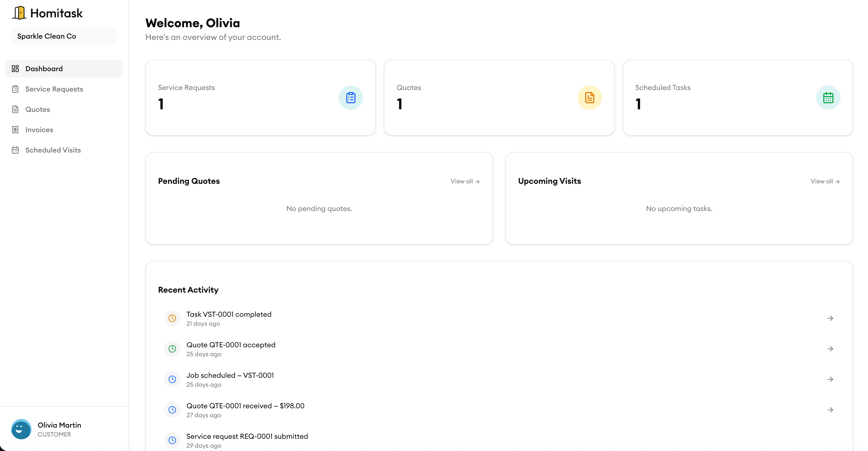
Task: Open details arrow for Job scheduled VST-0001
Action: 830,379
